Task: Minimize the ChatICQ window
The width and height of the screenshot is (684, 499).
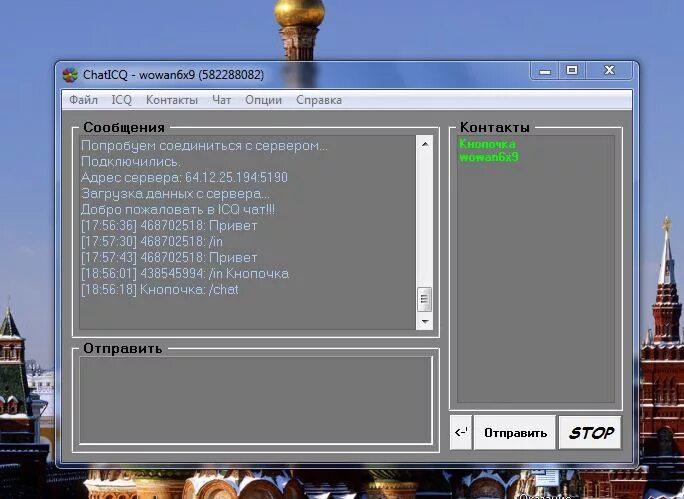Action: 545,71
